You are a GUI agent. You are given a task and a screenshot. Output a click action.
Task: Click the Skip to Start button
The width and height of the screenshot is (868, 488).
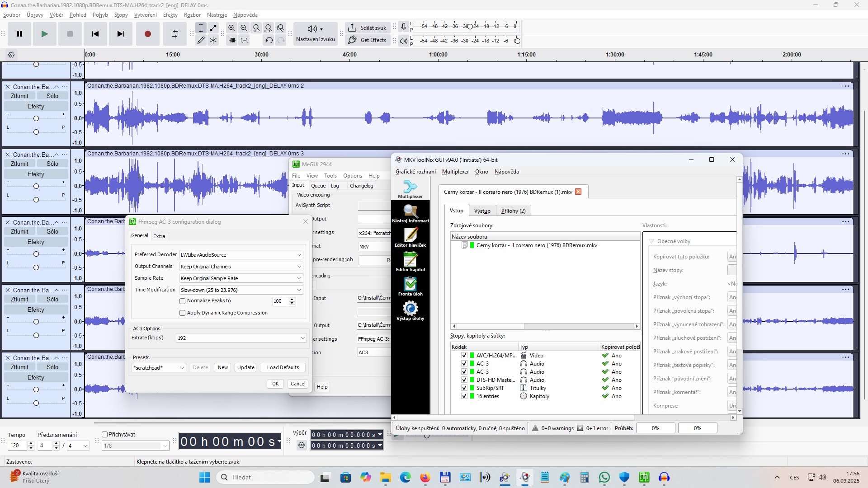coord(95,34)
